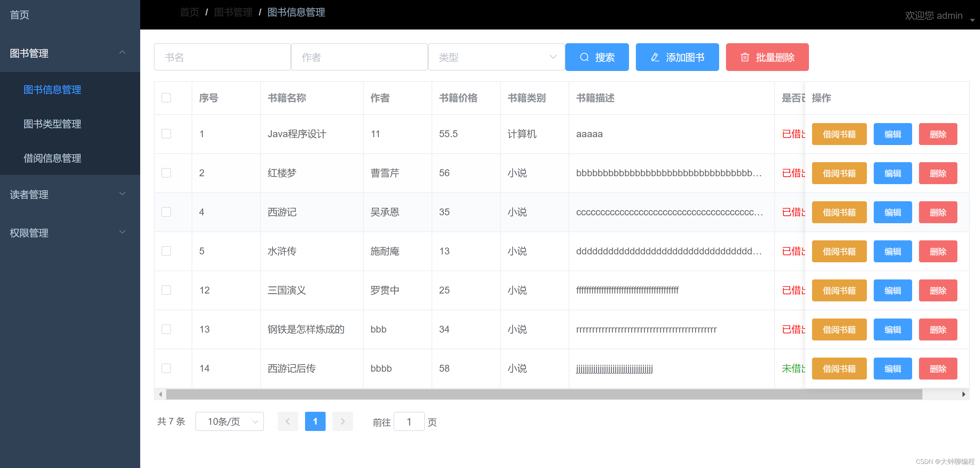Click the trash batch delete button
Viewport: 980px width, 468px height.
(766, 57)
